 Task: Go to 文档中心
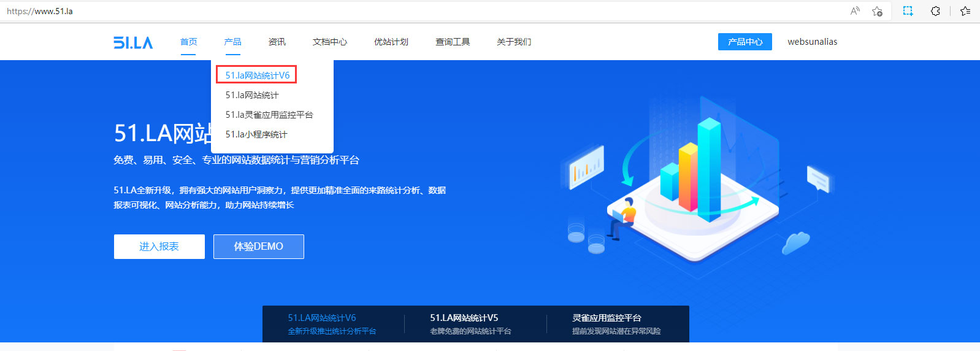(x=329, y=42)
